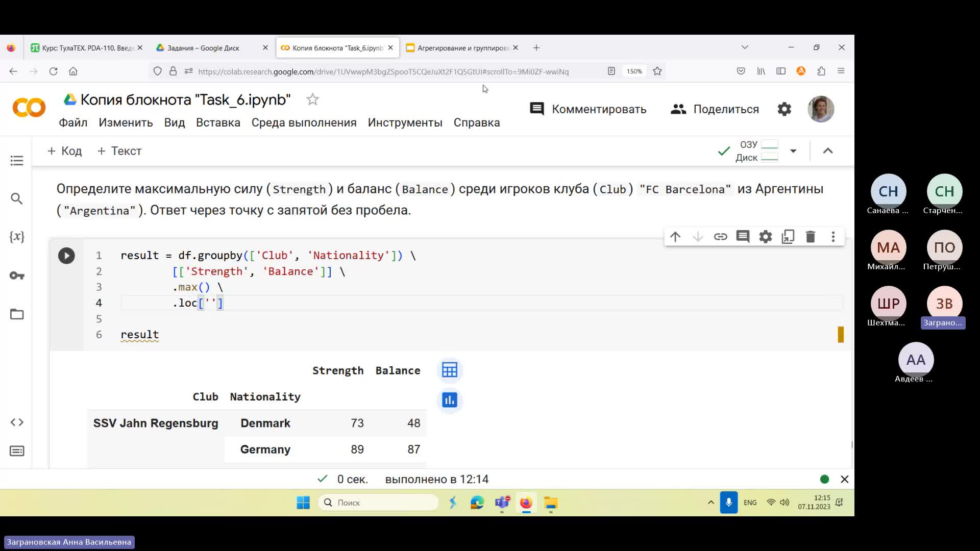Open File Explorer from taskbar
The height and width of the screenshot is (551, 980).
pyautogui.click(x=550, y=503)
